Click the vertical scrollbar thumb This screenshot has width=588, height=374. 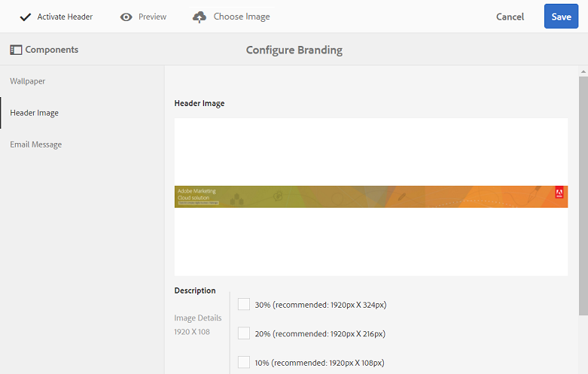(583, 196)
